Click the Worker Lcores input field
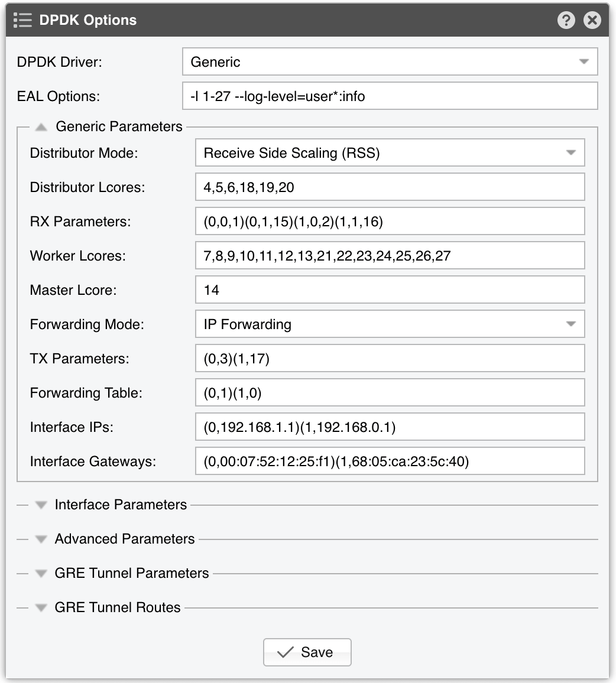 point(390,255)
